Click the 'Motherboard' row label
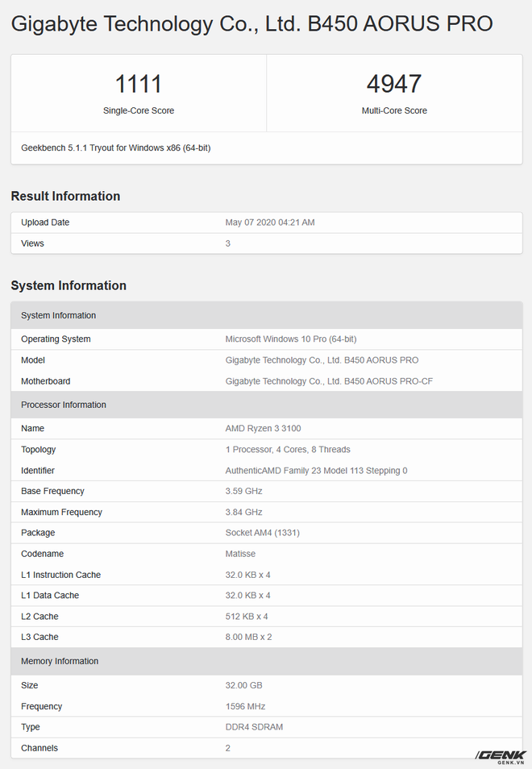The height and width of the screenshot is (769, 532). tap(46, 381)
